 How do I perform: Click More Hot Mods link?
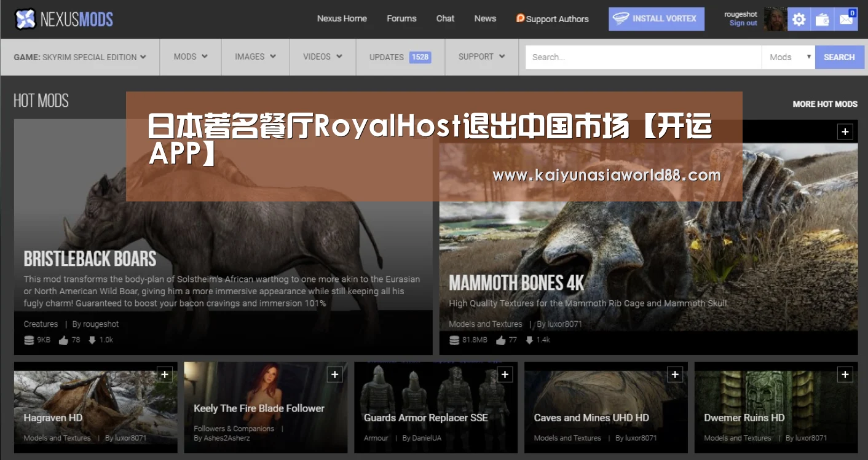pyautogui.click(x=825, y=104)
